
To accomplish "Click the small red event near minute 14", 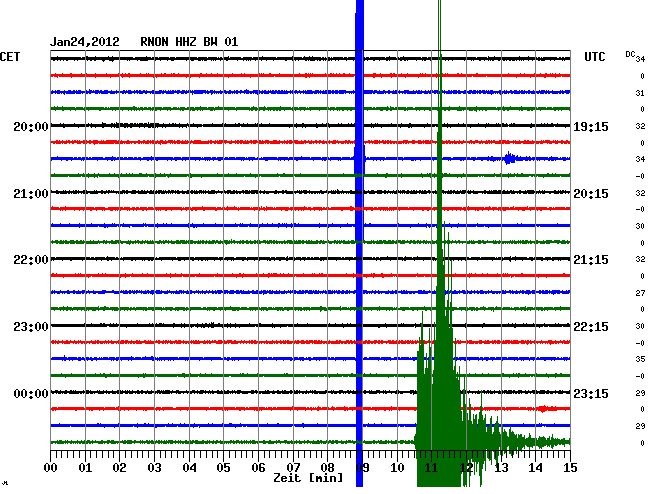I will click(x=543, y=409).
